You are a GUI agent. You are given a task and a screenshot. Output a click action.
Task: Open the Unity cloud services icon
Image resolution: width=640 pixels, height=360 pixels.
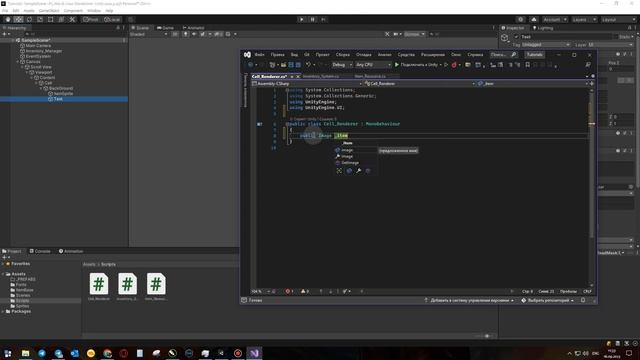[534, 20]
